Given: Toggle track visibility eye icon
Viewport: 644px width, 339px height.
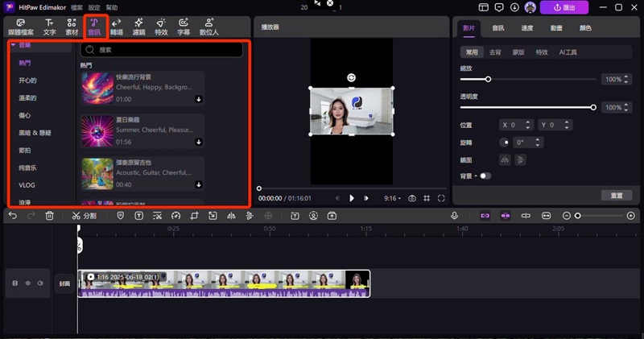Looking at the screenshot, I should 28,283.
